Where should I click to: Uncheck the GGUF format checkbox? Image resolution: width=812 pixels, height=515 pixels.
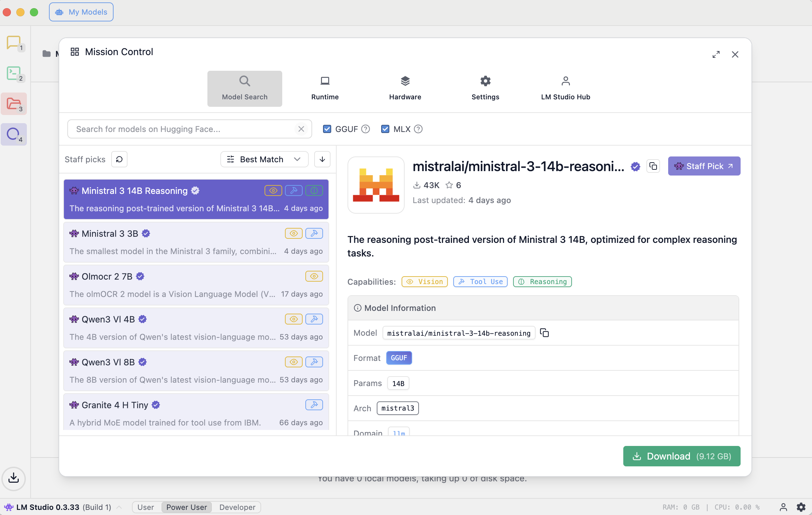(x=327, y=129)
